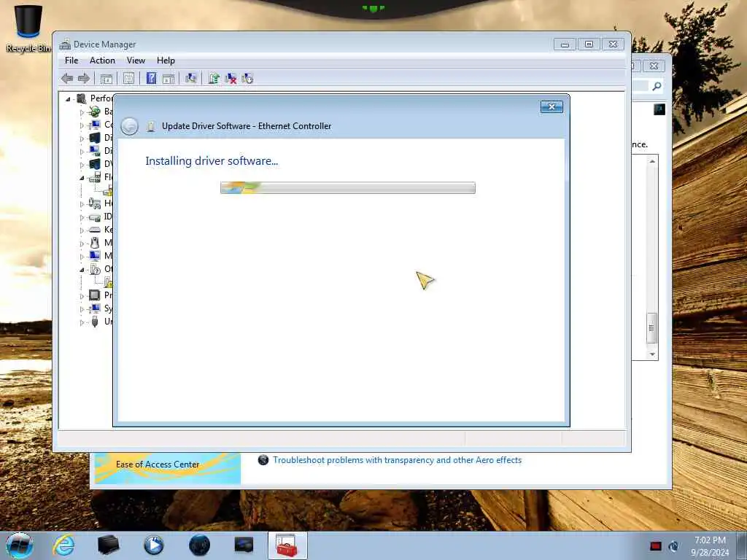747x560 pixels.
Task: Select the Processors category icon
Action: [95, 295]
